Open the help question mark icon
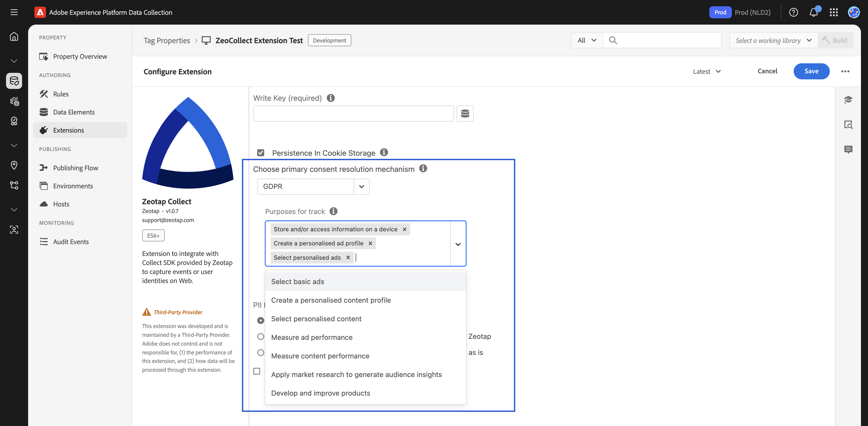Screen dimensions: 868x426 [793, 13]
